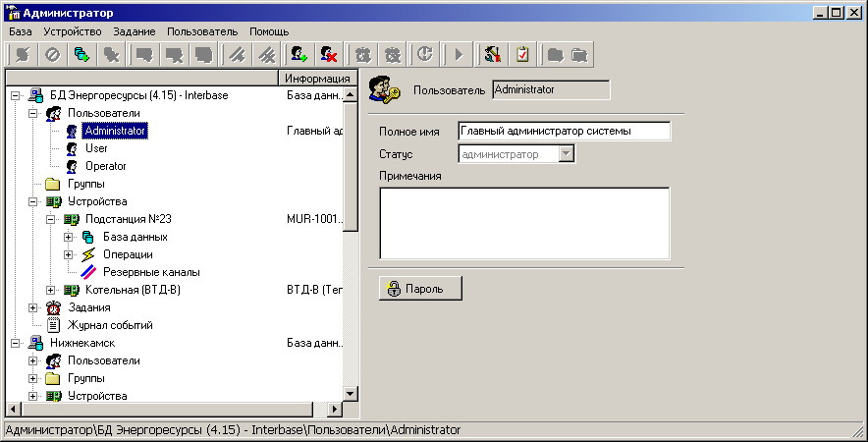
Task: Click the Пароль button
Action: coord(420,289)
